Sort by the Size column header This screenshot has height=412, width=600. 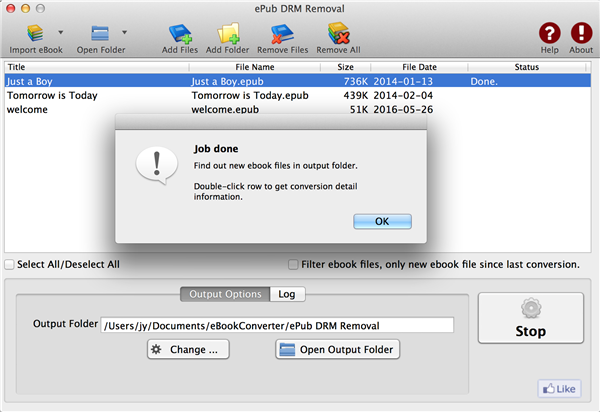point(345,67)
